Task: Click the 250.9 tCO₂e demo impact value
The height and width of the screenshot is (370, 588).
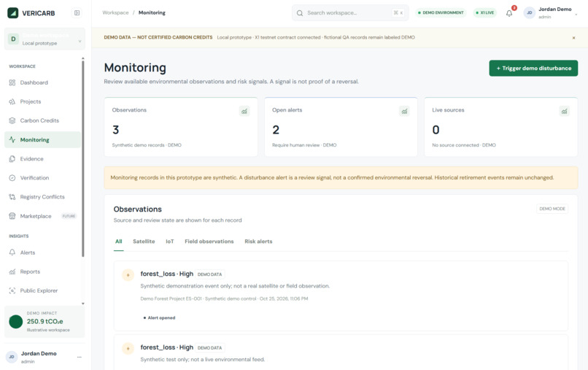Action: pyautogui.click(x=45, y=322)
